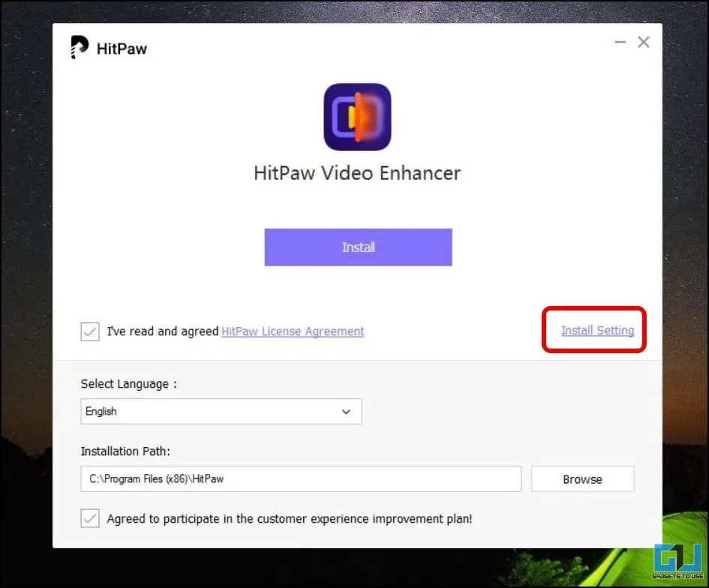Minimize the HitPaw installer window

pyautogui.click(x=620, y=42)
